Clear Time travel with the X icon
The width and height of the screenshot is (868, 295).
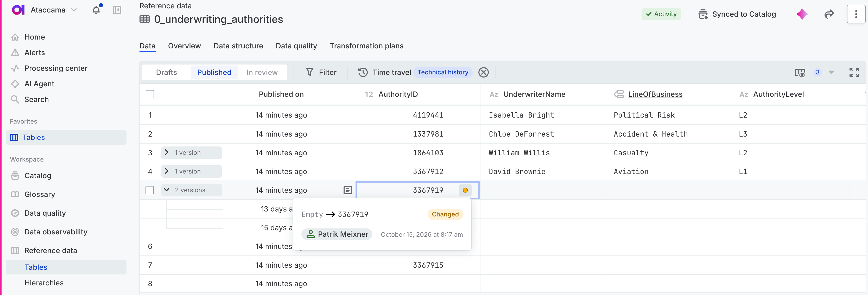coord(483,72)
